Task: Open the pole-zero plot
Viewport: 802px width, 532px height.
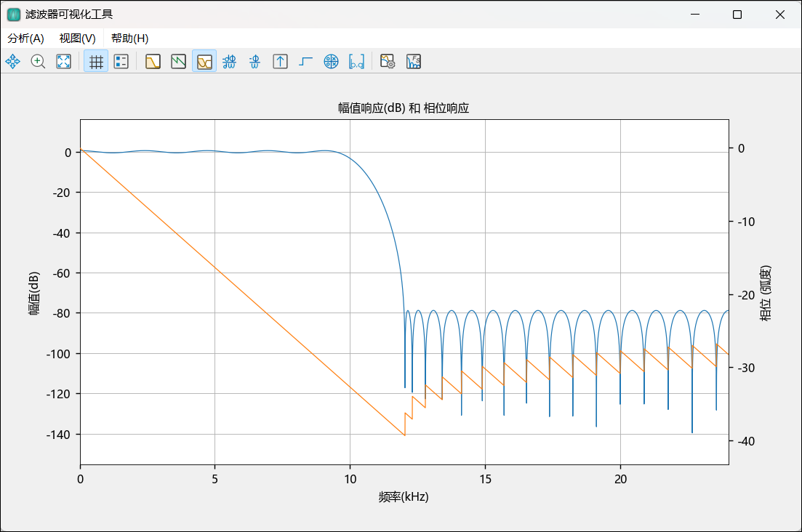Action: (x=331, y=62)
